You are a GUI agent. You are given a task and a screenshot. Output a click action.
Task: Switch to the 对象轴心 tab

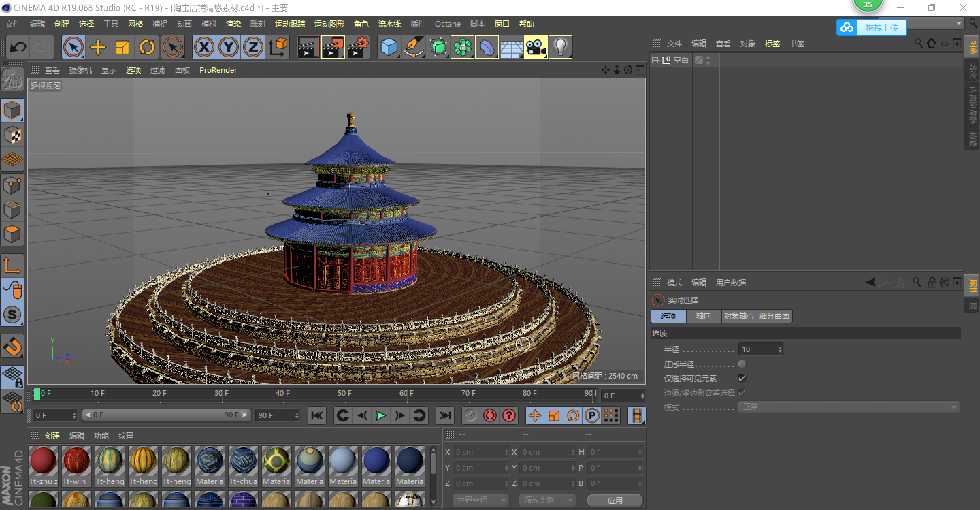pyautogui.click(x=738, y=316)
